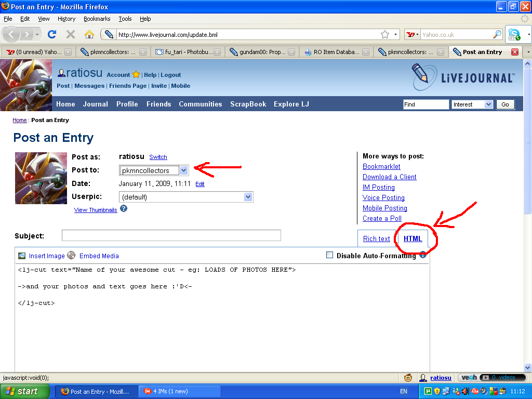532x399 pixels.
Task: Open the Communities navigation item
Action: click(201, 104)
